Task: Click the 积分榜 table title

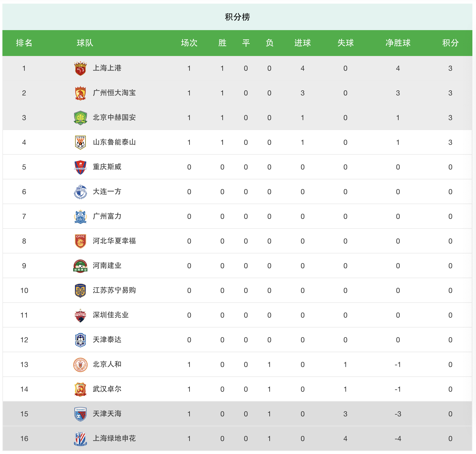Action: [x=237, y=17]
